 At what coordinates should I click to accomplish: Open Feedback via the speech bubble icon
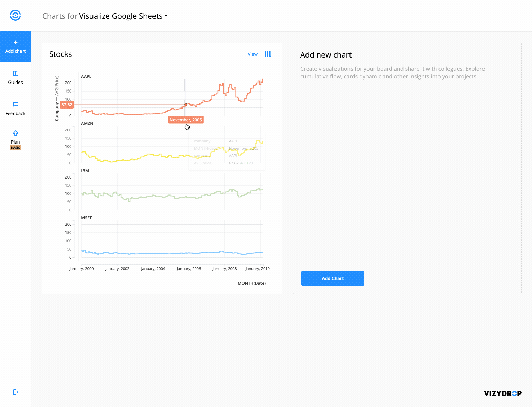[15, 104]
